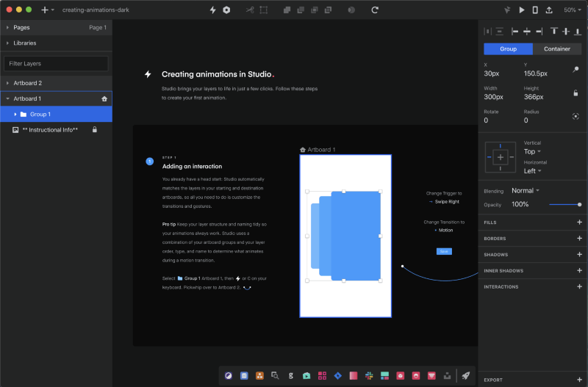Click the Page 1 label
This screenshot has width=588, height=387.
[98, 28]
